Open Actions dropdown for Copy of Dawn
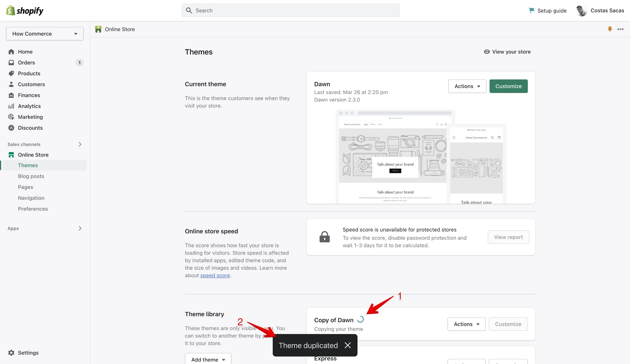Image resolution: width=630 pixels, height=364 pixels. [466, 324]
